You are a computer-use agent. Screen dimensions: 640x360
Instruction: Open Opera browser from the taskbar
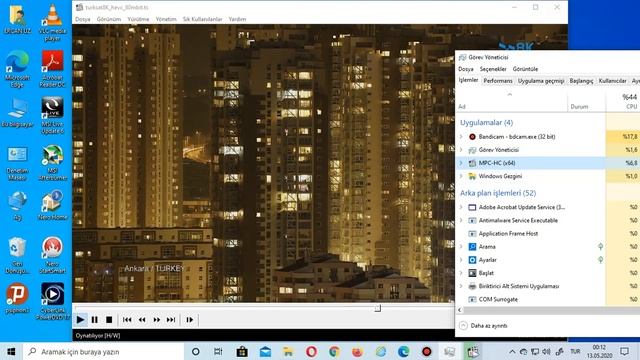tap(311, 351)
